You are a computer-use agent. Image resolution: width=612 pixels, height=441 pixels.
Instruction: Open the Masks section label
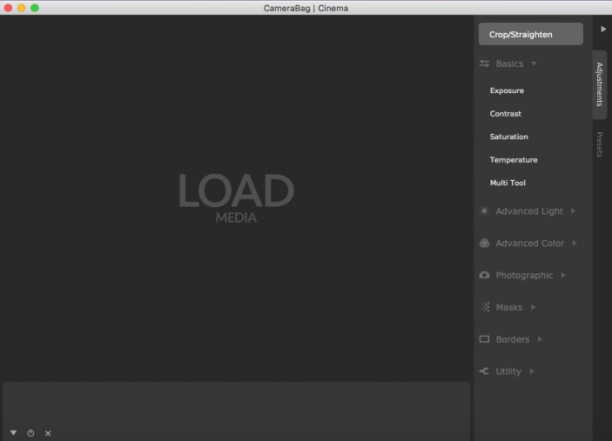pyautogui.click(x=509, y=308)
